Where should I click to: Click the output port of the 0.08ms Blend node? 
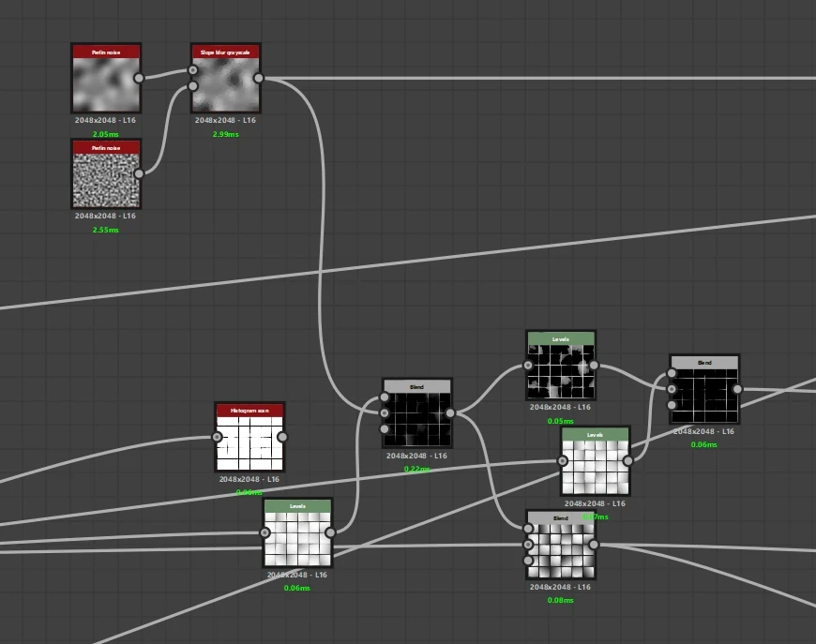(594, 545)
